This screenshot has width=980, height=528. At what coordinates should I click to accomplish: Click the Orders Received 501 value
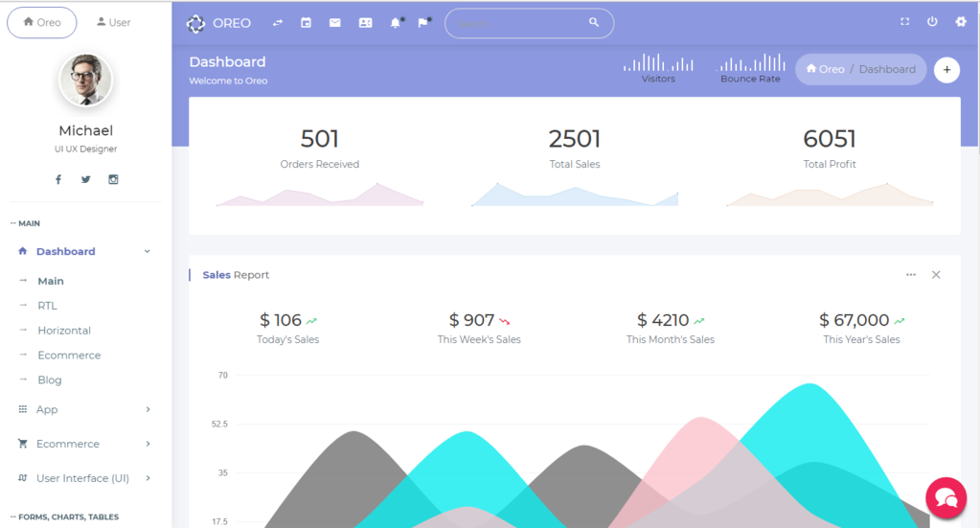click(319, 139)
